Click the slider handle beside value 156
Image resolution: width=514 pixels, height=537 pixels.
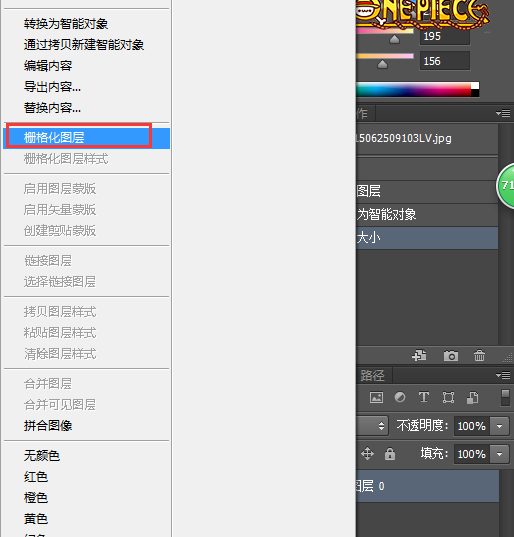(383, 64)
